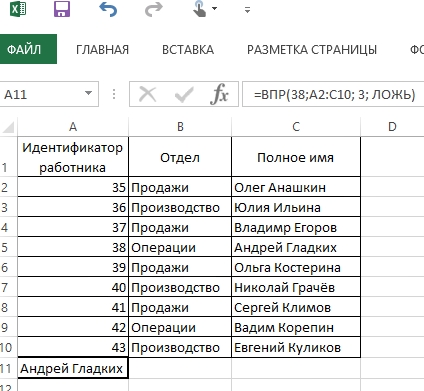Click the 'Отдел' header cell
The image size is (424, 391).
pos(180,157)
